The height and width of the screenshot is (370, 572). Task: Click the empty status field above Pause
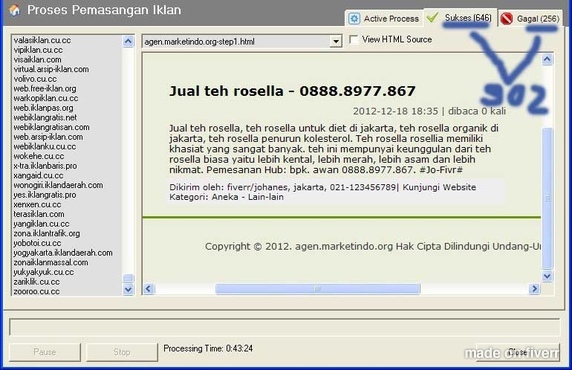285,327
